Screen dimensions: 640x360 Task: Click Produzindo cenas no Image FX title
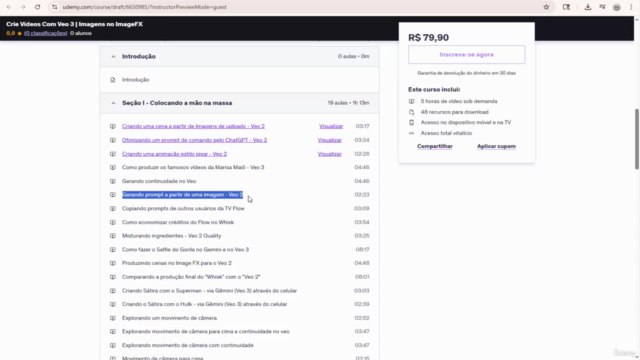click(x=177, y=264)
